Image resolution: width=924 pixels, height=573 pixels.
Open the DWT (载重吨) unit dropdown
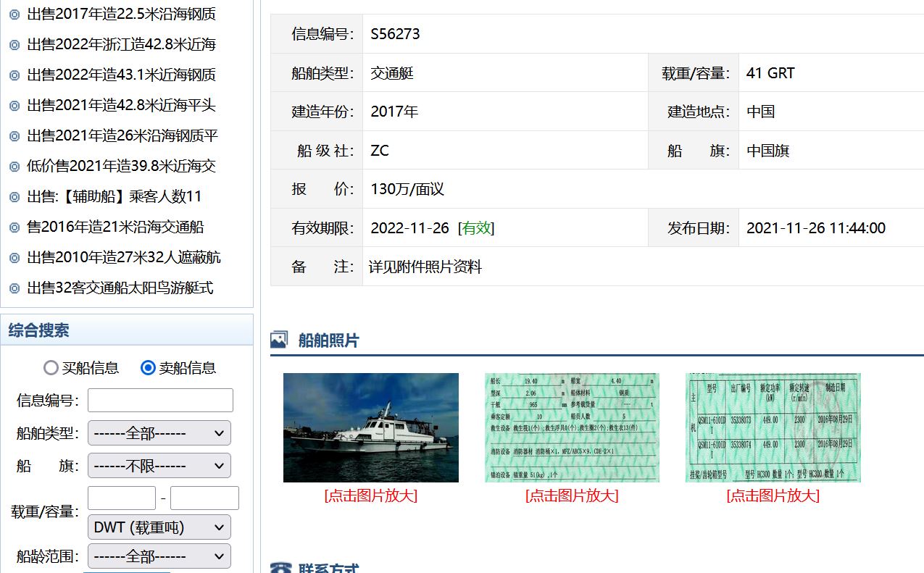[159, 527]
